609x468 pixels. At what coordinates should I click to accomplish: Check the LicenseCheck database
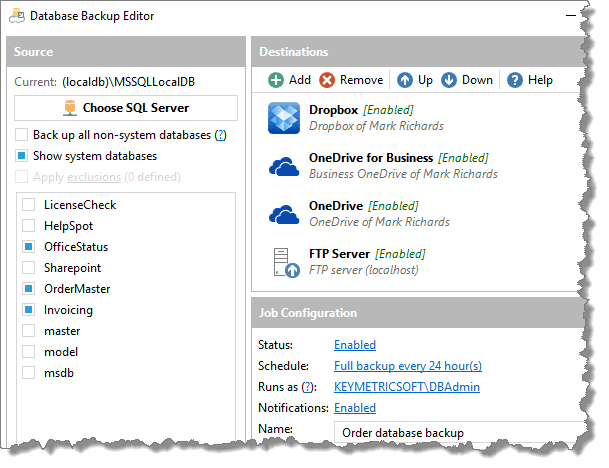pos(29,205)
